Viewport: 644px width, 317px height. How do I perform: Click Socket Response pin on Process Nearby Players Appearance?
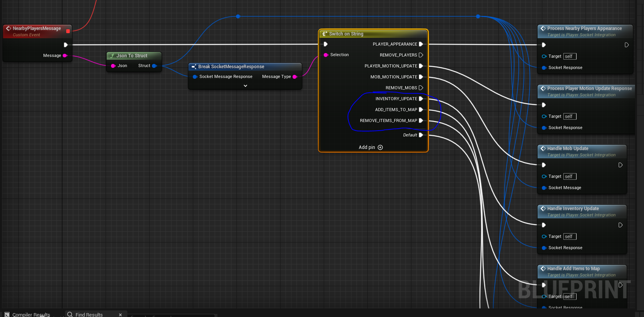[x=544, y=68]
